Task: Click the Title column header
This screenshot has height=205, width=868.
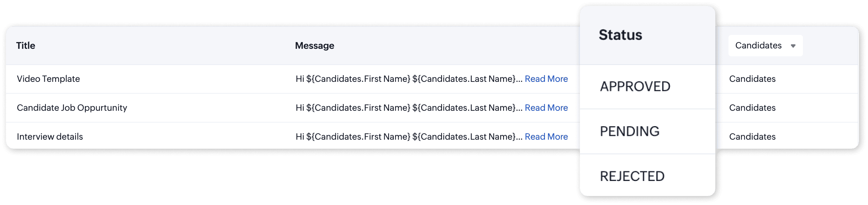Action: 26,46
